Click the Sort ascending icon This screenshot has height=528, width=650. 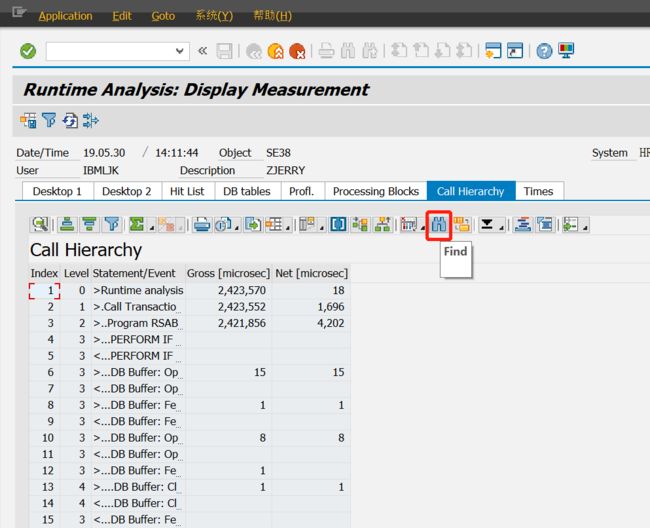(x=67, y=225)
